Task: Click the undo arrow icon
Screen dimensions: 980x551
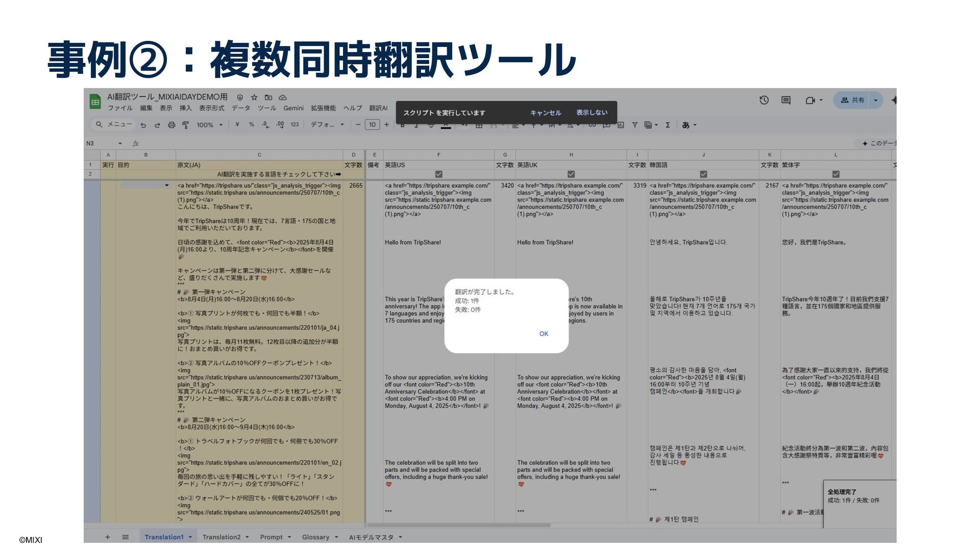Action: pyautogui.click(x=143, y=125)
